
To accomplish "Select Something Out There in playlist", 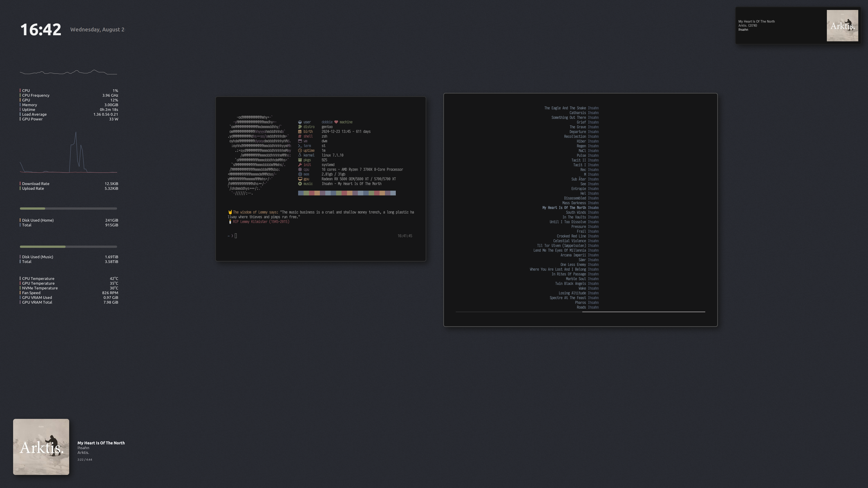I will click(x=575, y=117).
